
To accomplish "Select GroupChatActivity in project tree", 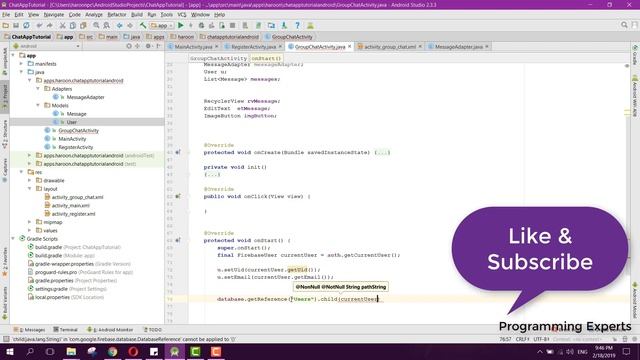I will [x=78, y=131].
